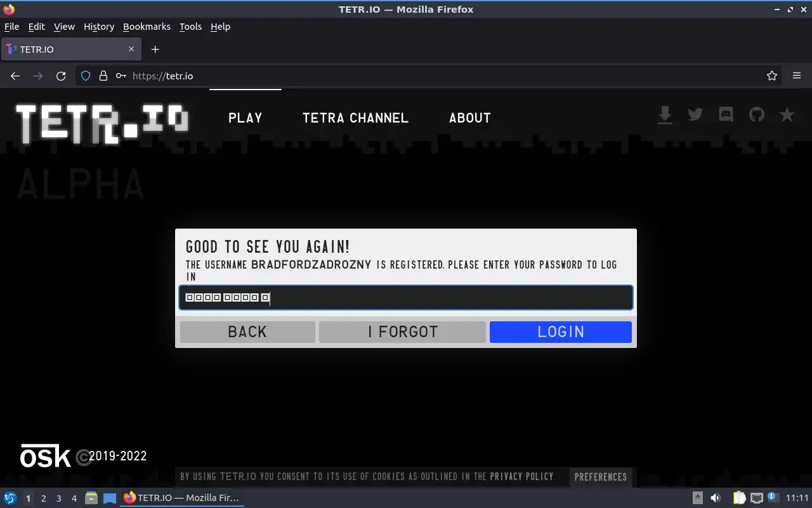Click the tray eject/removable media icon
This screenshot has height=508, width=812.
pyautogui.click(x=697, y=498)
